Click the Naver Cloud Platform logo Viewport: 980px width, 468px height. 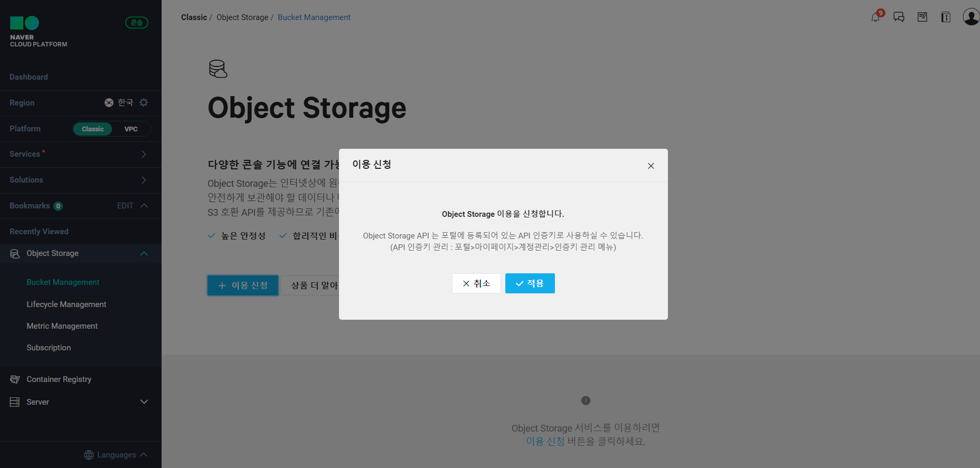pos(38,32)
